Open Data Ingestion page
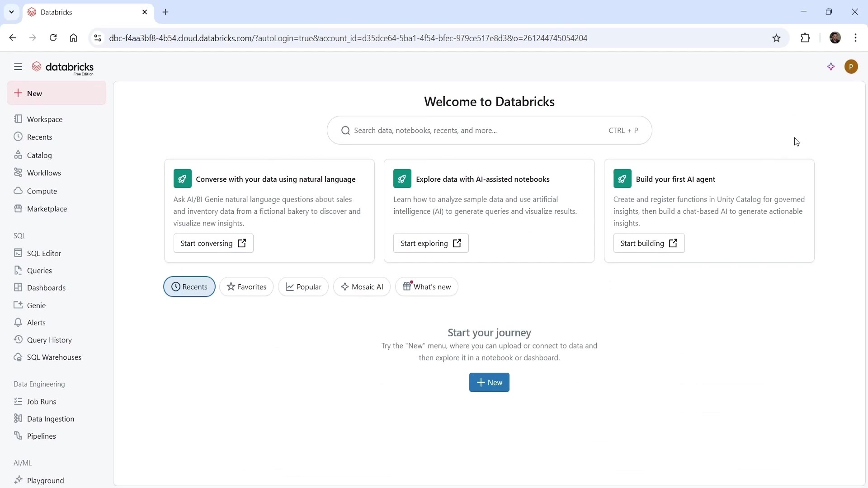The image size is (868, 488). tap(57, 419)
